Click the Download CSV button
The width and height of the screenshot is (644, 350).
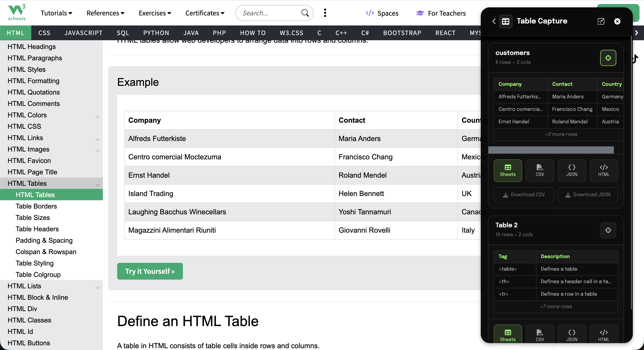(523, 194)
